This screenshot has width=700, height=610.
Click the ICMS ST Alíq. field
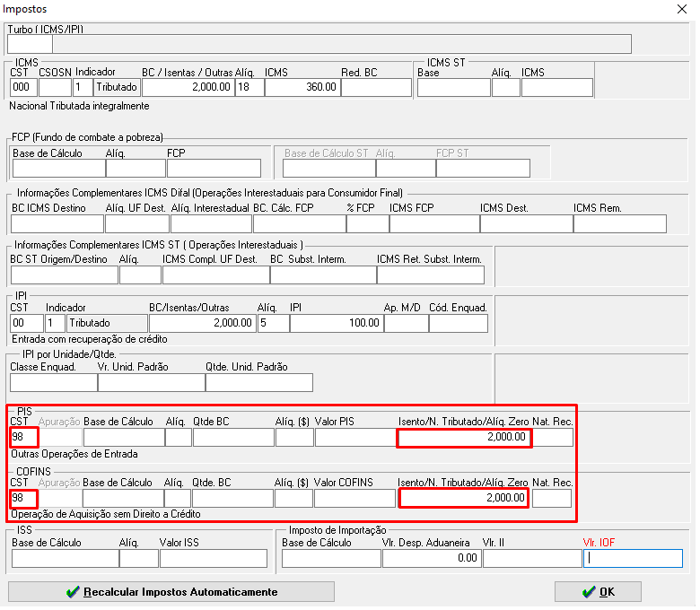click(506, 87)
